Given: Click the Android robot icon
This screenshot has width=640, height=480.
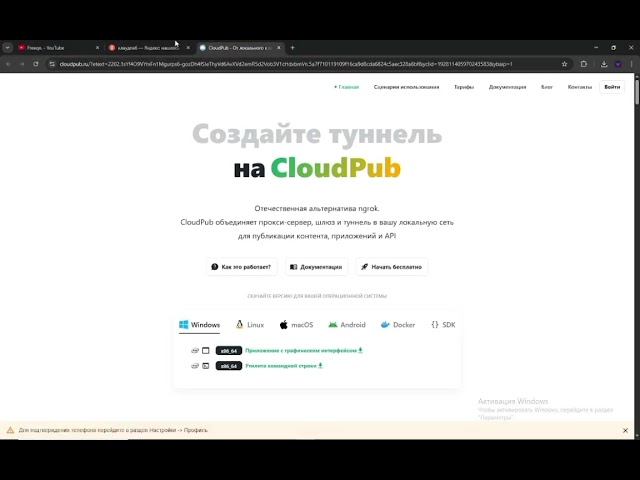Looking at the screenshot, I should (333, 325).
